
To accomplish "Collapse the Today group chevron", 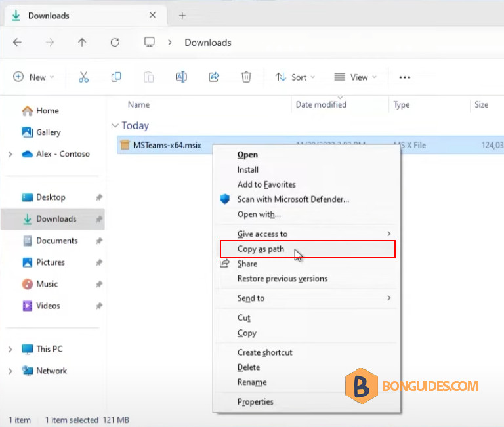I will click(115, 125).
